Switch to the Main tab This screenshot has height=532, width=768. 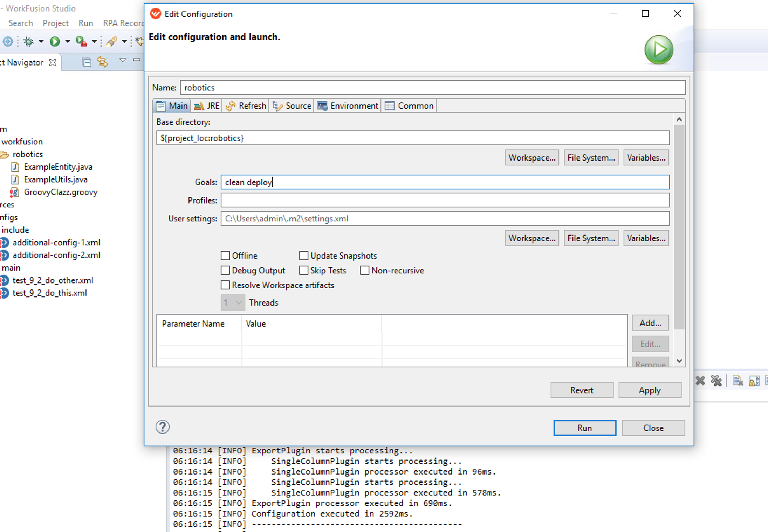point(172,106)
